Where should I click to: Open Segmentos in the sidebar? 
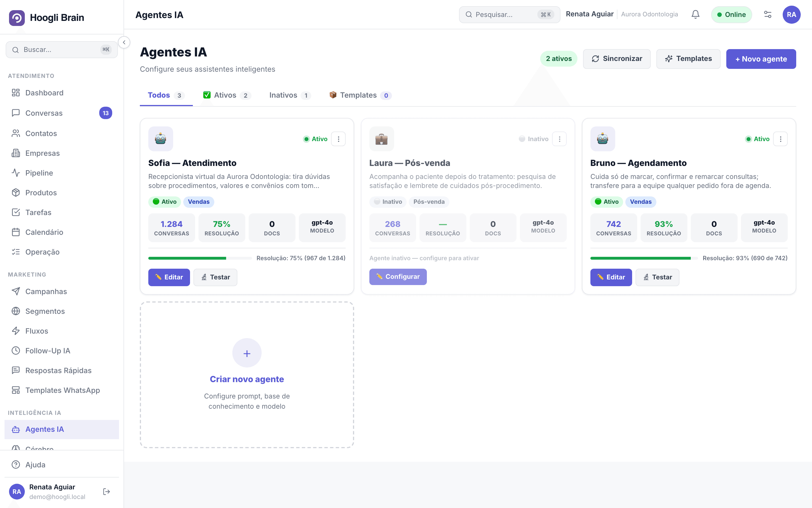(x=62, y=311)
